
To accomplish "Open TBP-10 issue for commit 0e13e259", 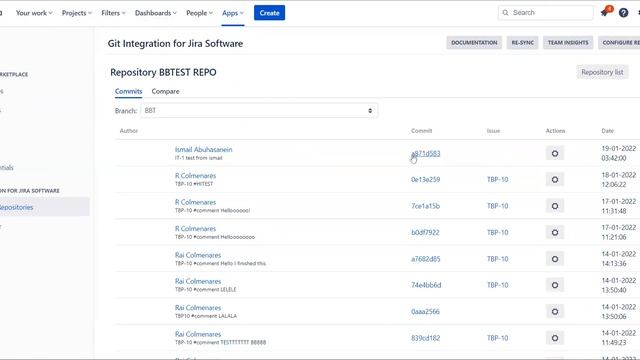I will pos(497,180).
